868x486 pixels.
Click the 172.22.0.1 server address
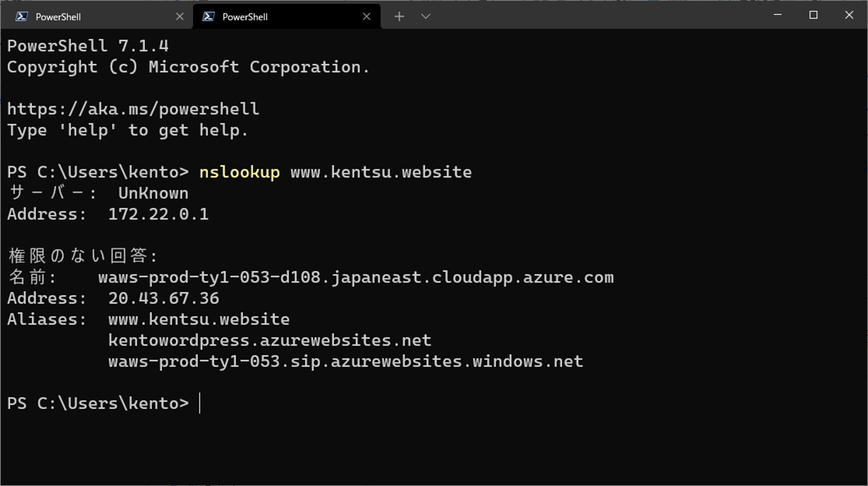pos(158,214)
